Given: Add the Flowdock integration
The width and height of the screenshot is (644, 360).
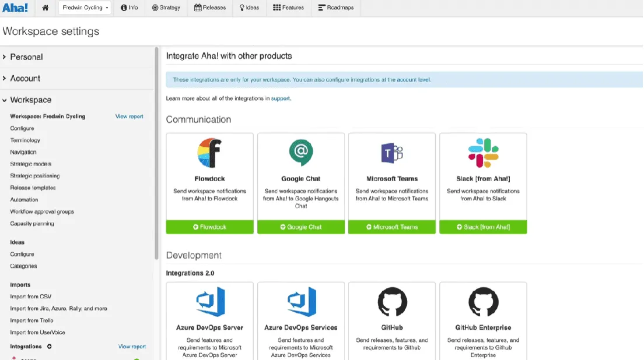Looking at the screenshot, I should point(210,227).
